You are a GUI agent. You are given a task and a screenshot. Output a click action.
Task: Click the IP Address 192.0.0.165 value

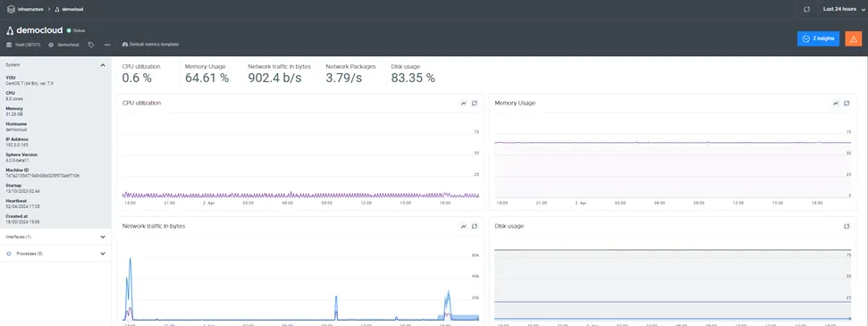pos(17,145)
